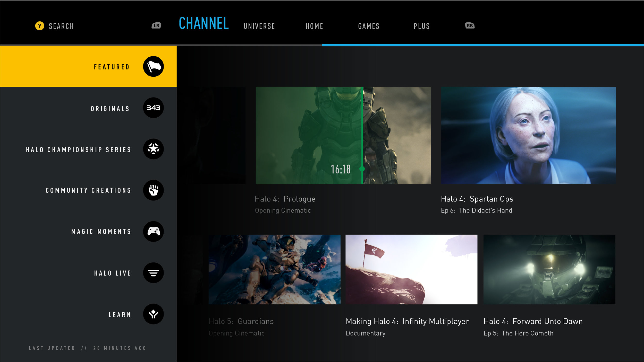Click the Halo 5: Guardians title
This screenshot has width=644, height=362.
tap(241, 321)
